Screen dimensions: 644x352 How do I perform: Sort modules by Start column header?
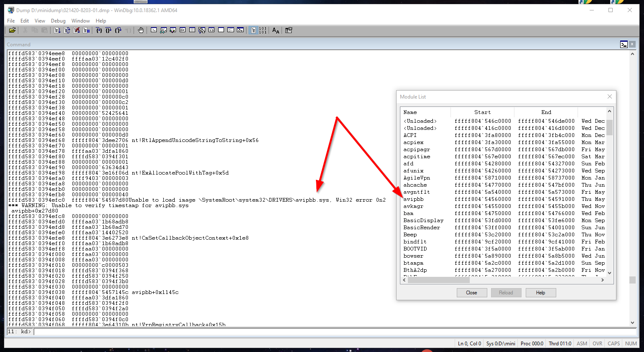click(483, 112)
